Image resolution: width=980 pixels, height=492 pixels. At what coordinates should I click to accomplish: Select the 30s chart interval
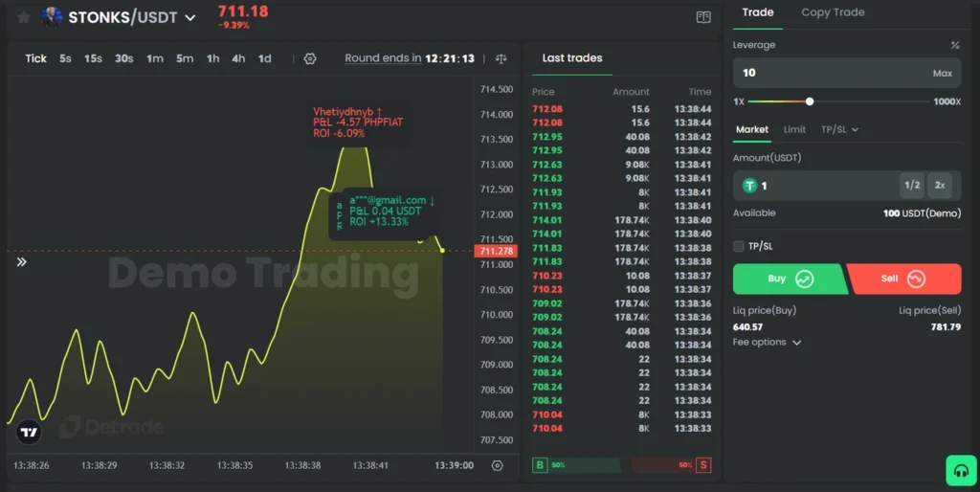click(x=123, y=58)
